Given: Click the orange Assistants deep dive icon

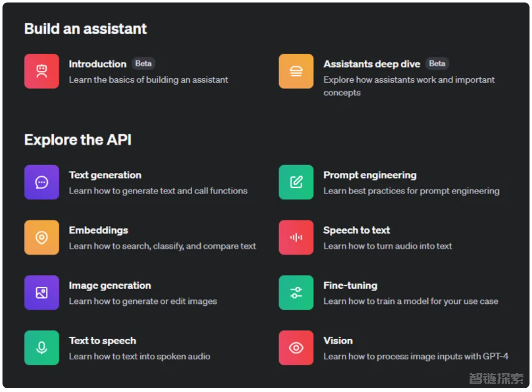Looking at the screenshot, I should click(x=296, y=71).
